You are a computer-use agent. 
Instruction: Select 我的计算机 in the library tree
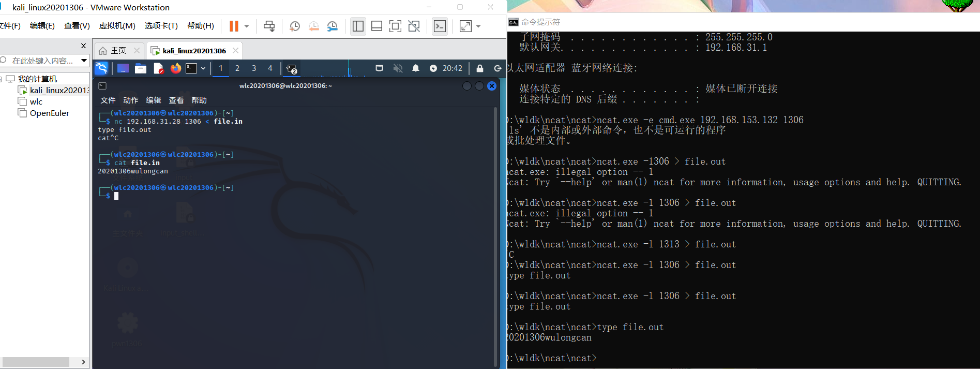tap(37, 79)
